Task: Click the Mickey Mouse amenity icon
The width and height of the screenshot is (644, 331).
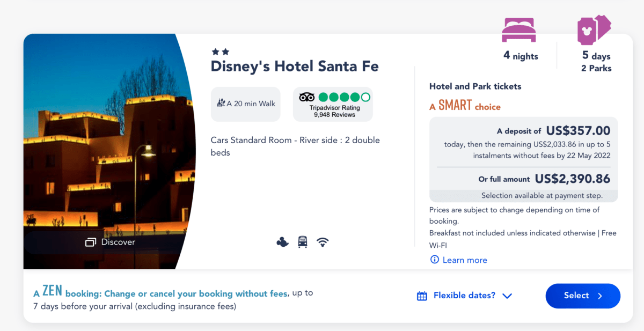Action: pos(283,241)
